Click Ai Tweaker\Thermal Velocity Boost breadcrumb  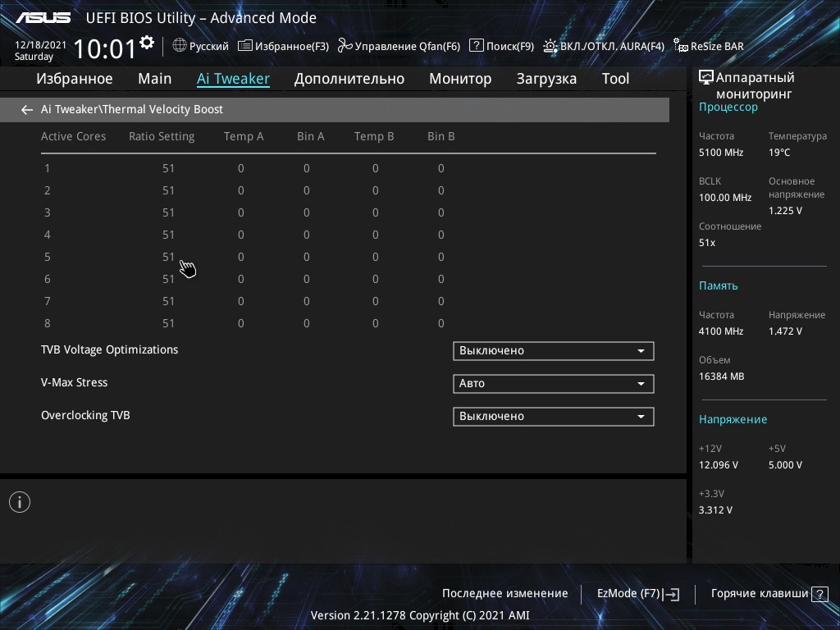pyautogui.click(x=132, y=110)
